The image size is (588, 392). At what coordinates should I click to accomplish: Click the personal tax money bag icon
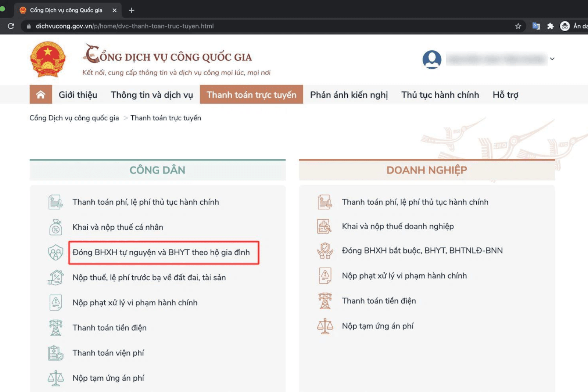(55, 227)
